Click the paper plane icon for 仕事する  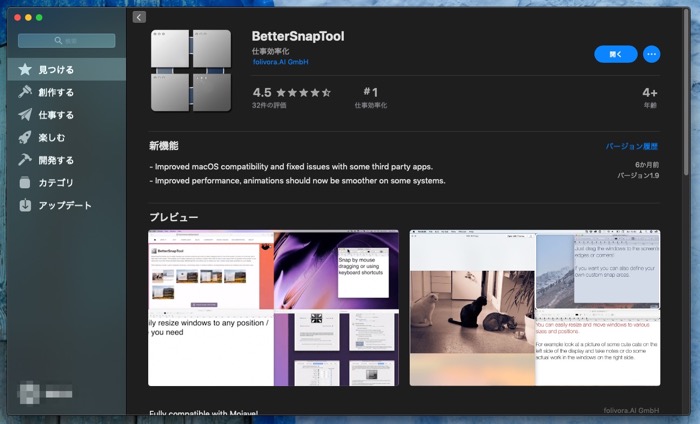(x=25, y=115)
